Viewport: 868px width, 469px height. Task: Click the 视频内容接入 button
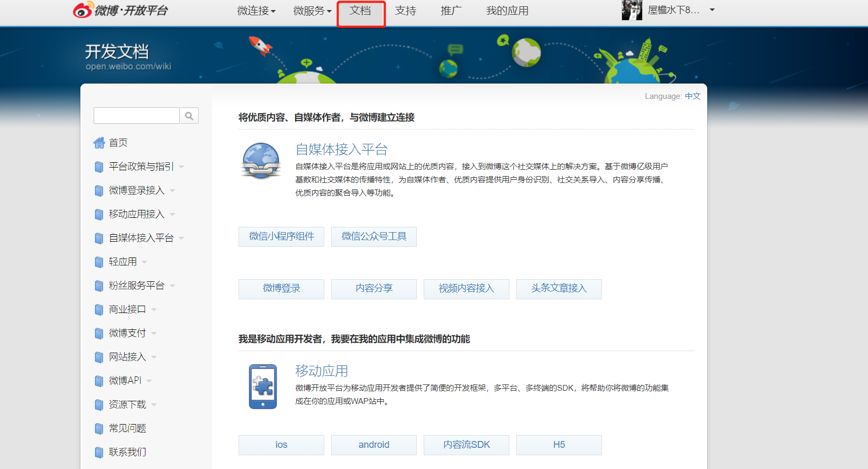point(467,289)
